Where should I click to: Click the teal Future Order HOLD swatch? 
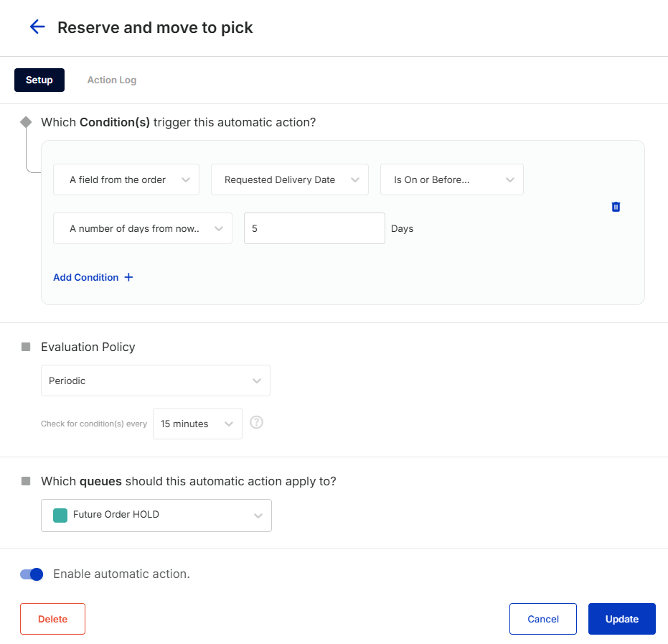[x=60, y=515]
